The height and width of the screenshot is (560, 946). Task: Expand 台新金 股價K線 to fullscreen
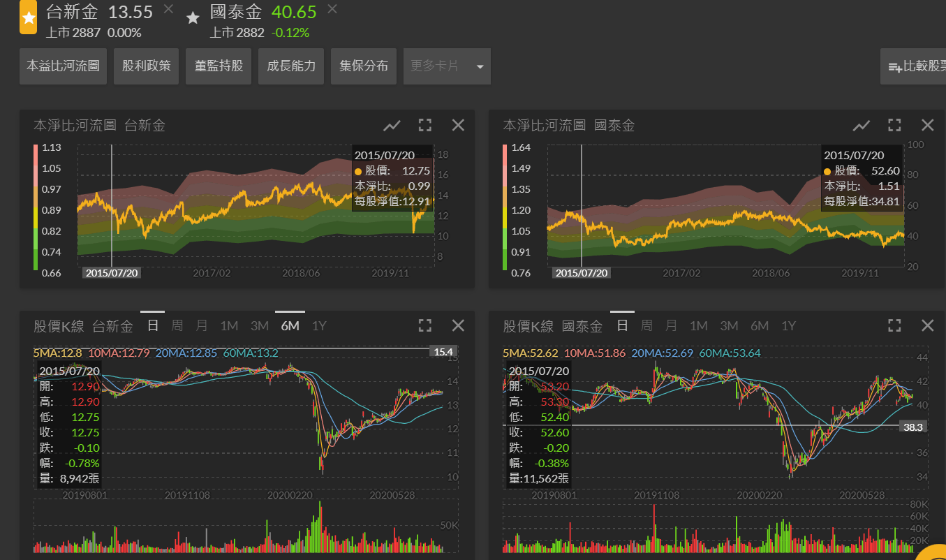click(424, 325)
